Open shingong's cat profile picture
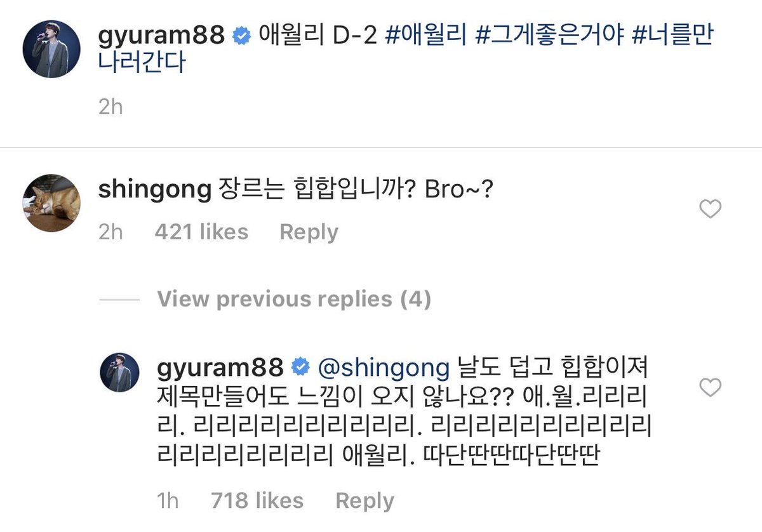762x532 pixels. point(51,203)
